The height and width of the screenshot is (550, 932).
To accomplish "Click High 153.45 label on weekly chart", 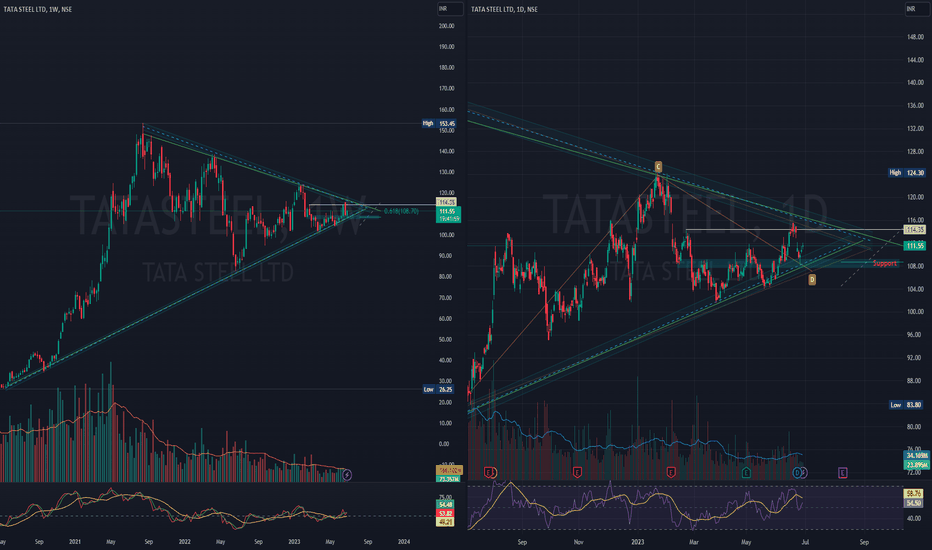I will pos(439,124).
